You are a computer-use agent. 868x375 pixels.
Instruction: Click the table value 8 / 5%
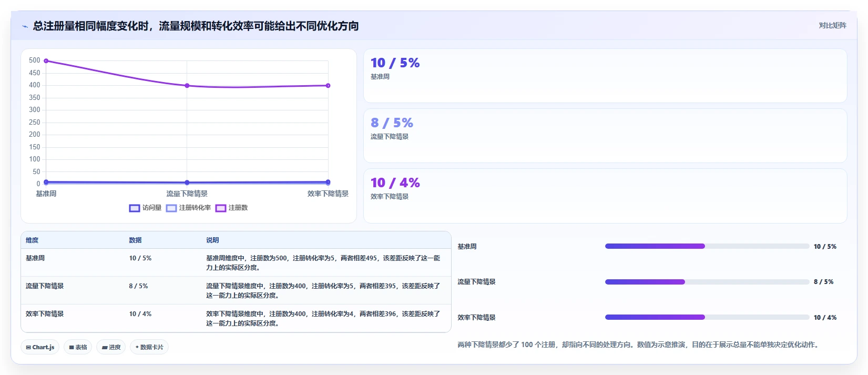click(139, 286)
